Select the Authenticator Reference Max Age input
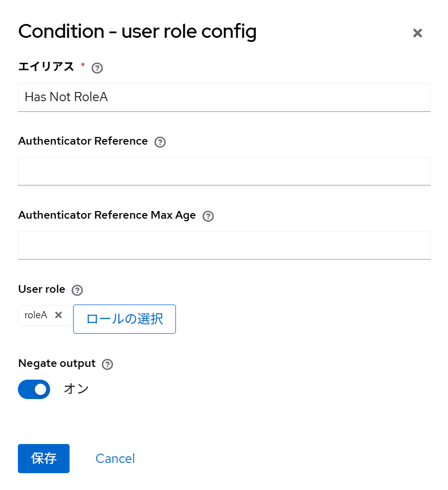This screenshot has width=448, height=490. tap(224, 245)
